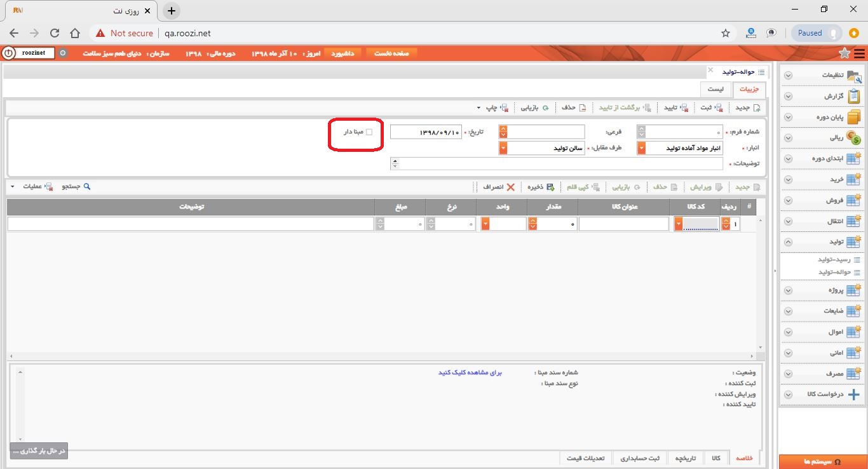Open the کد کالا dropdown in row 1
This screenshot has height=469, width=868.
(679, 224)
